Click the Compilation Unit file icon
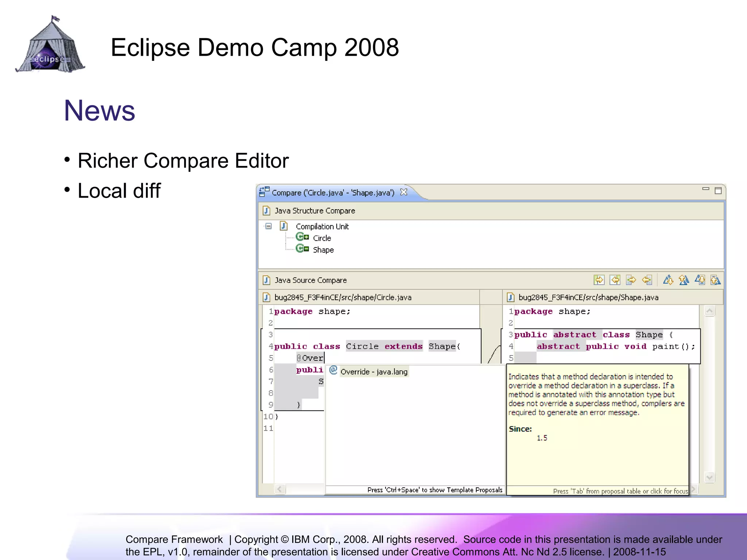This screenshot has height=560, width=747. tap(284, 226)
